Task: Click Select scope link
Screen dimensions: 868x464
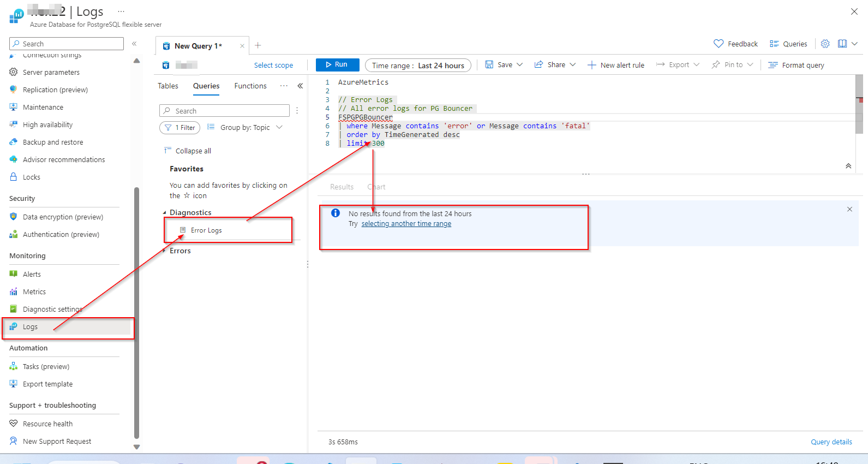Action: tap(273, 65)
